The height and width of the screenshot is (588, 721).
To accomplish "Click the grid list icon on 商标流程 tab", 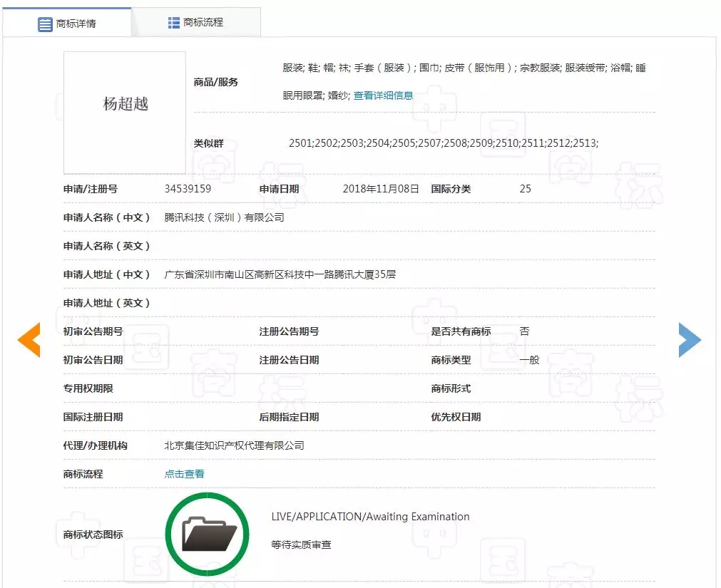I will click(173, 21).
